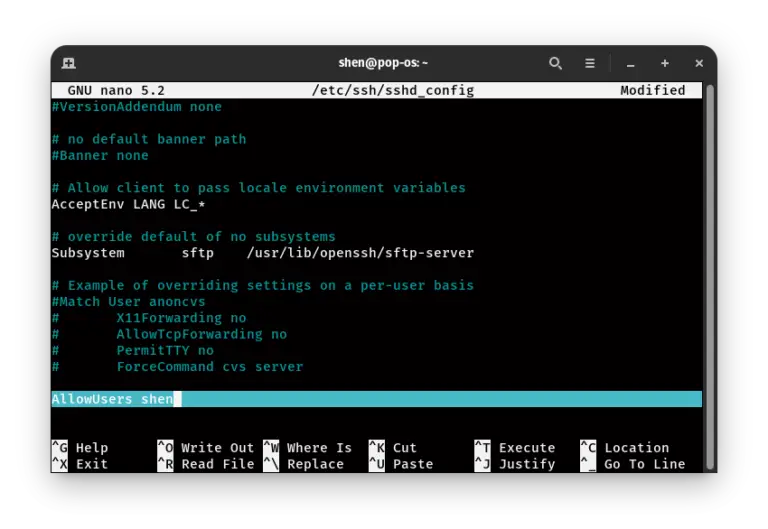
Task: Click the ^J Justify shortcut
Action: click(515, 464)
